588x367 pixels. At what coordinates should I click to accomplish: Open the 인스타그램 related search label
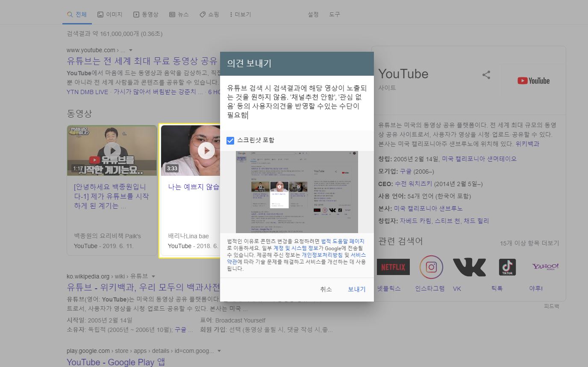(430, 289)
